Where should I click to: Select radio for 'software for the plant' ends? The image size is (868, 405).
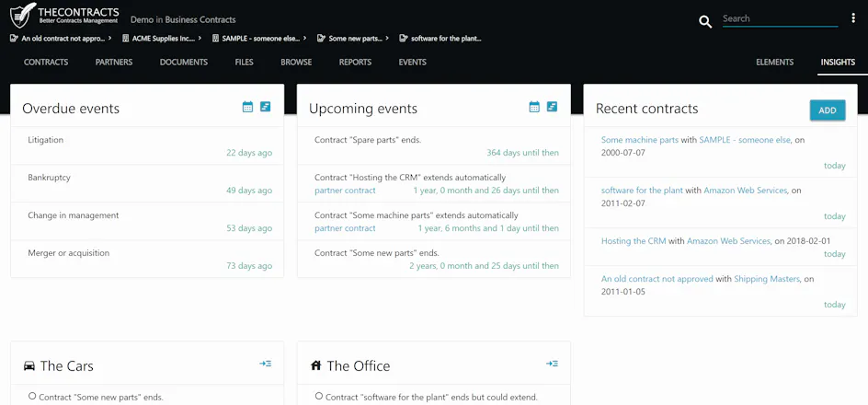pos(319,396)
